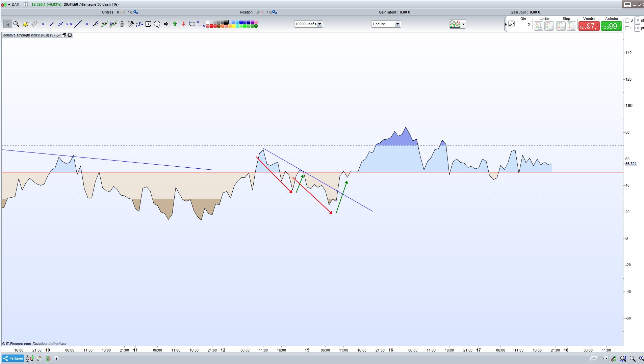The image size is (644, 364).
Task: Click the Partager share button
Action: [13, 358]
